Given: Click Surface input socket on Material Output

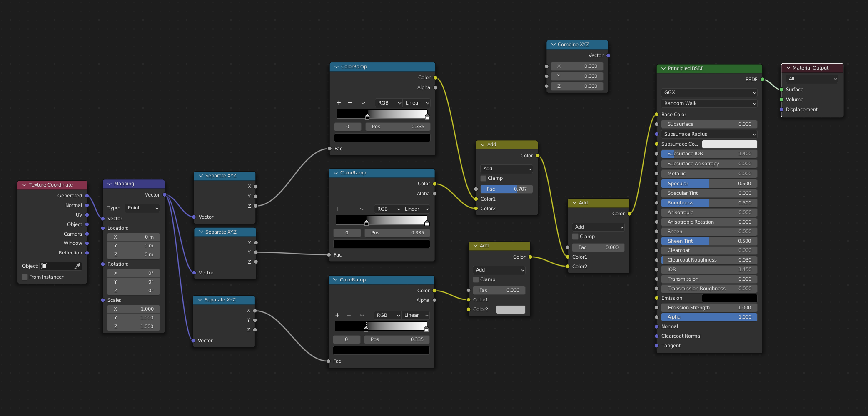Looking at the screenshot, I should (781, 90).
